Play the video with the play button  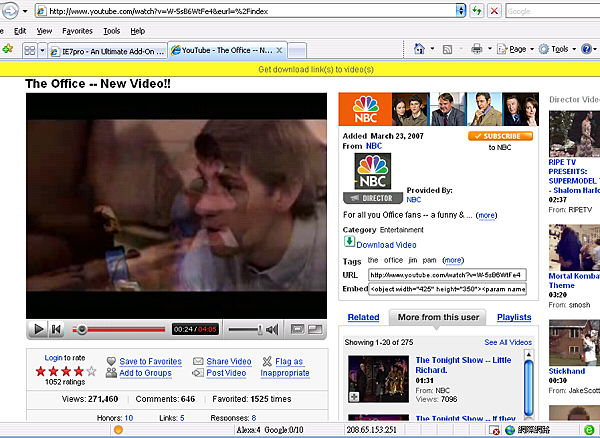coord(38,329)
